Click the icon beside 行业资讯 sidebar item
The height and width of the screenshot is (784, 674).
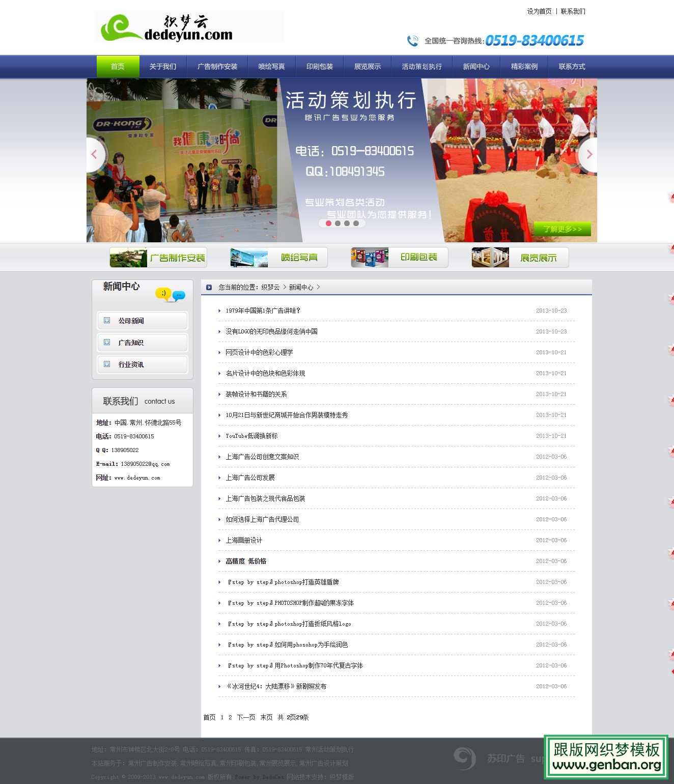coord(106,365)
